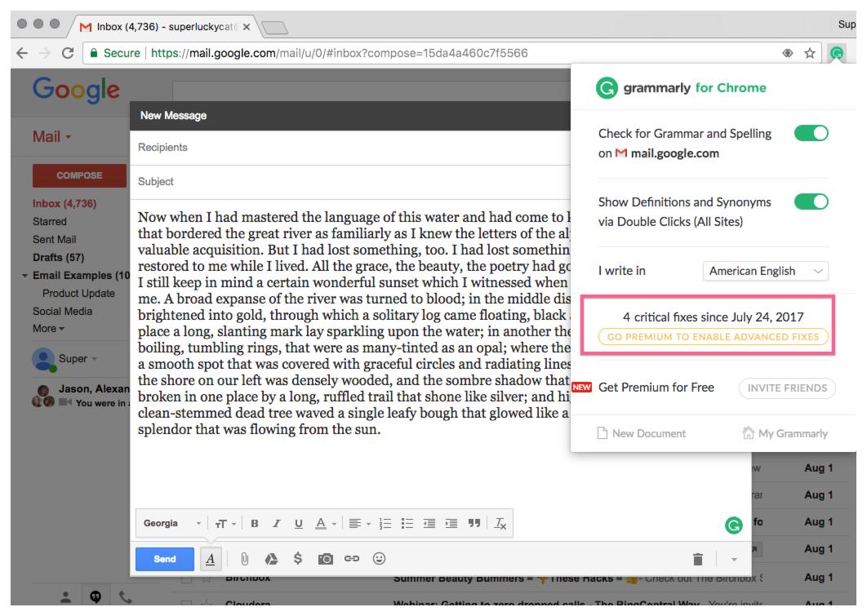This screenshot has width=867, height=616.
Task: Apply quote formatting
Action: [x=474, y=523]
